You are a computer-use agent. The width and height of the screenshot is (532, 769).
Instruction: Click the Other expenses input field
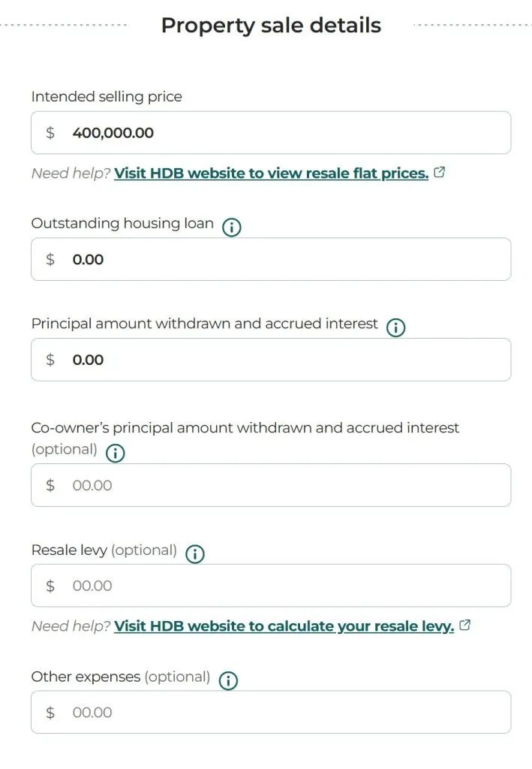271,712
